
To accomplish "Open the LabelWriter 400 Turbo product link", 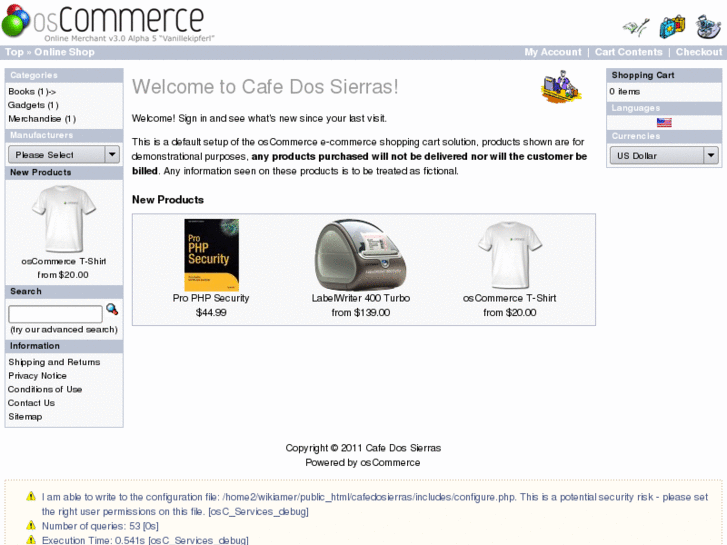I will coord(361,298).
